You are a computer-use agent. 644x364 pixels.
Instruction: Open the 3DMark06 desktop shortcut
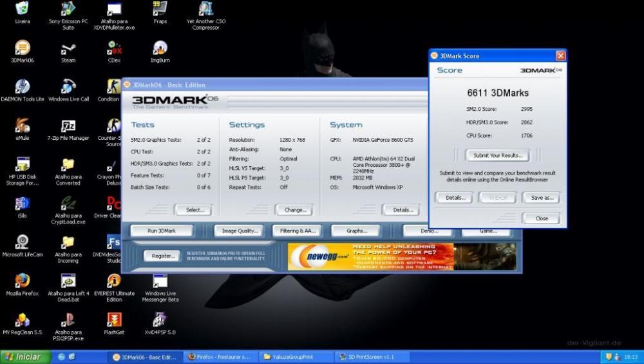tap(22, 49)
